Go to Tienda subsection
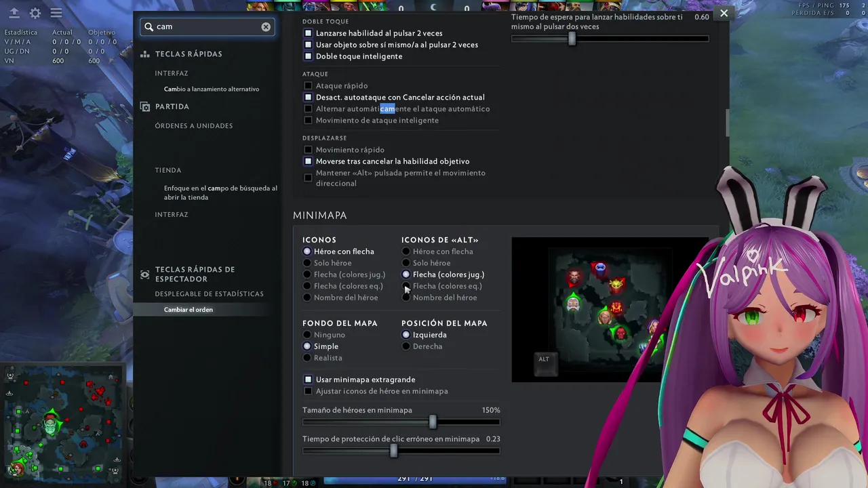 (168, 170)
